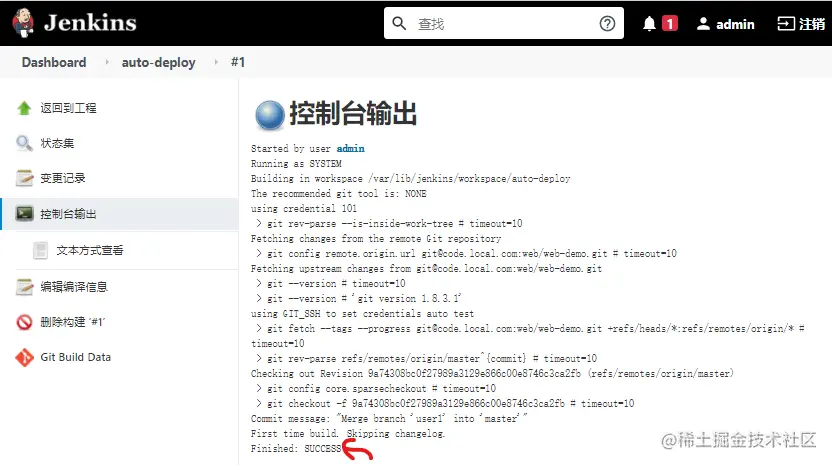Go to Dashboard breadcrumb
Screen dimensions: 832x465
(x=54, y=62)
